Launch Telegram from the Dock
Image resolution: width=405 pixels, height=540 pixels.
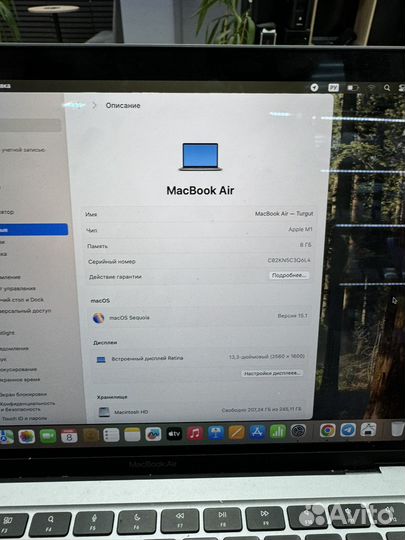(348, 430)
